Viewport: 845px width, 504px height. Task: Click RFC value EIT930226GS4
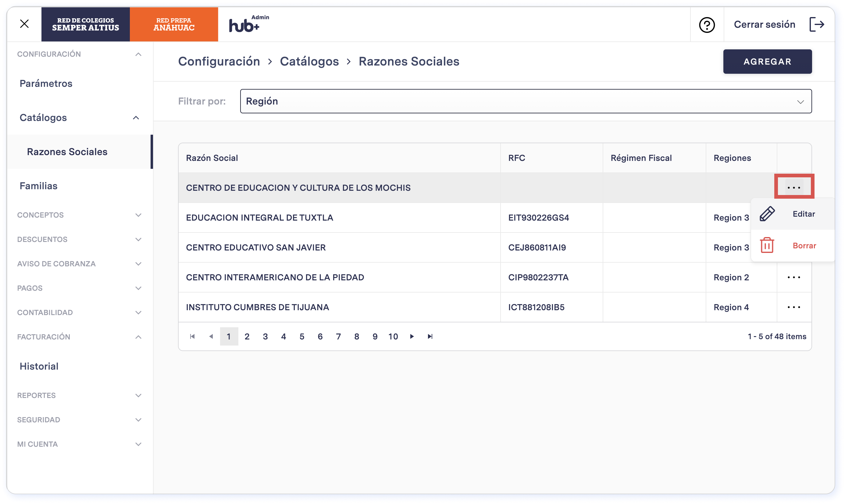pos(538,218)
